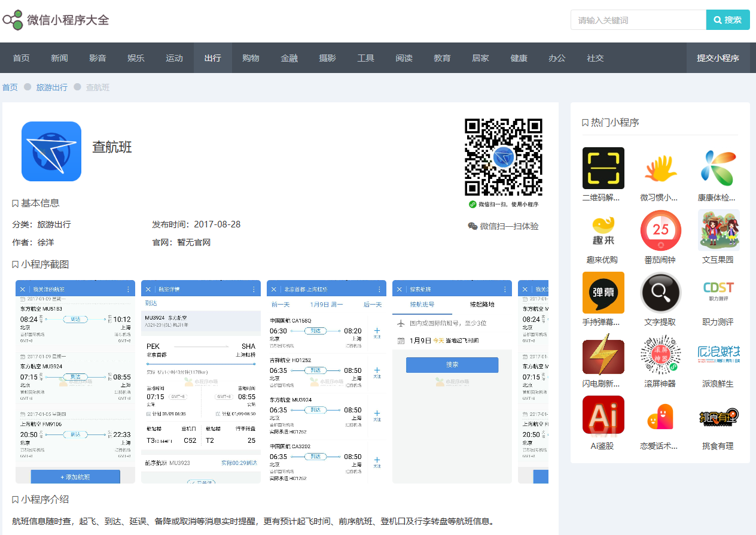756x535 pixels.
Task: Select the 文字提取 magnifier icon
Action: click(660, 293)
